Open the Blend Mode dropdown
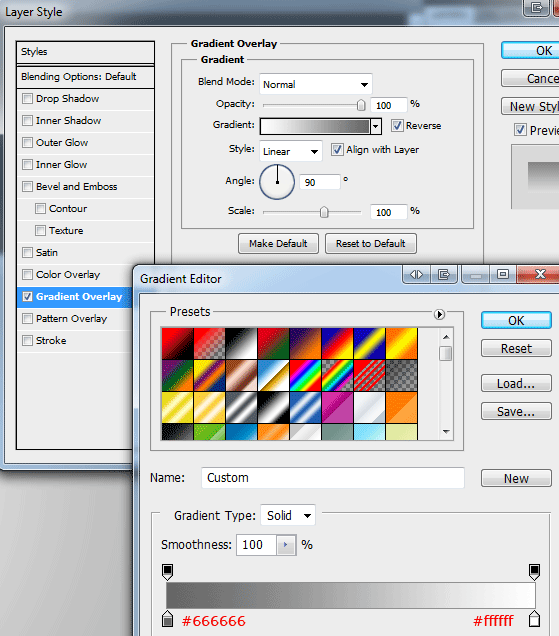This screenshot has width=559, height=636. point(316,84)
